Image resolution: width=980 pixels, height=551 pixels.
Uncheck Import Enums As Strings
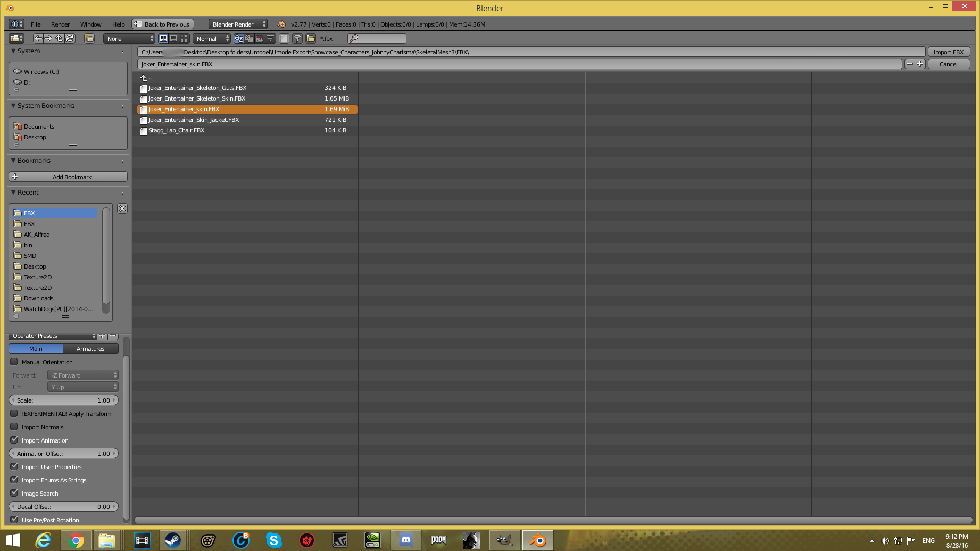click(x=14, y=480)
